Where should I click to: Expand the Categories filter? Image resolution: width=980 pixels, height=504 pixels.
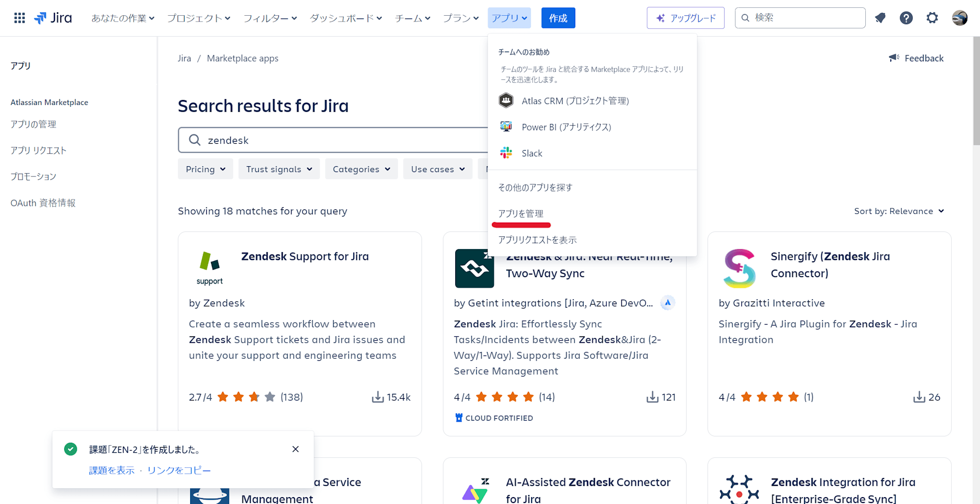361,169
